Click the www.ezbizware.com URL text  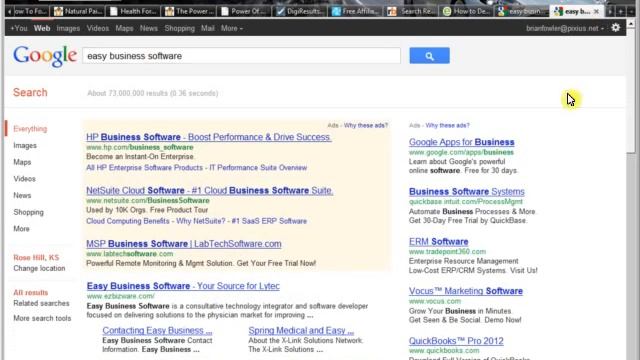[120, 296]
